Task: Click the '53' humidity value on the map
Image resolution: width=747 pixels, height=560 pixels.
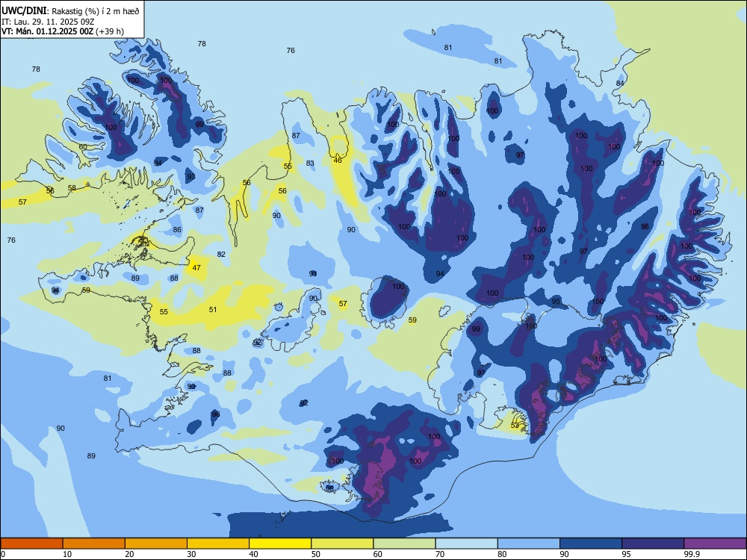Action: click(x=515, y=426)
